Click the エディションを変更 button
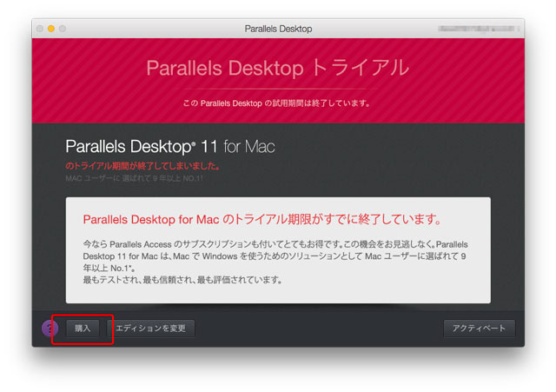556x392 pixels. [150, 329]
